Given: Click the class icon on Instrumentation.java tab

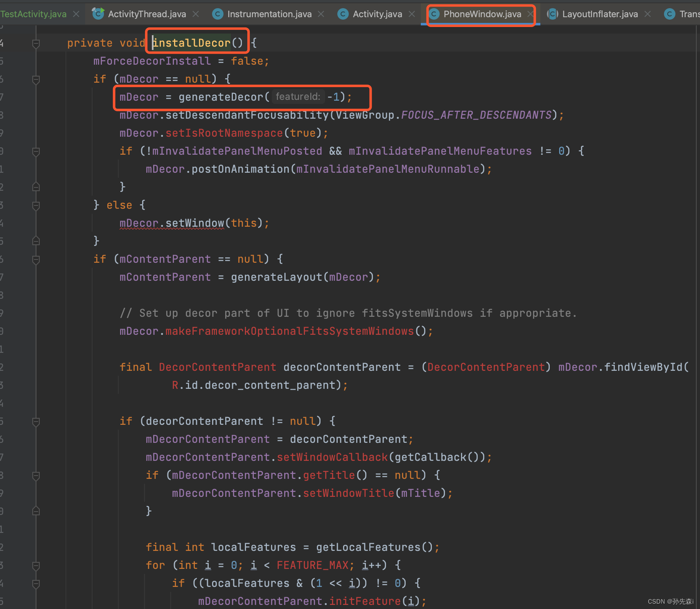Looking at the screenshot, I should click(x=218, y=14).
